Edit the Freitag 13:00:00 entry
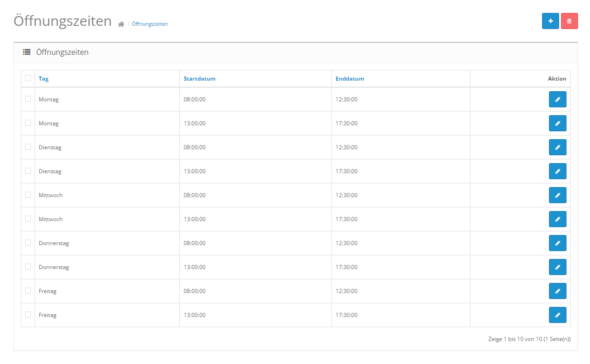 pos(557,315)
